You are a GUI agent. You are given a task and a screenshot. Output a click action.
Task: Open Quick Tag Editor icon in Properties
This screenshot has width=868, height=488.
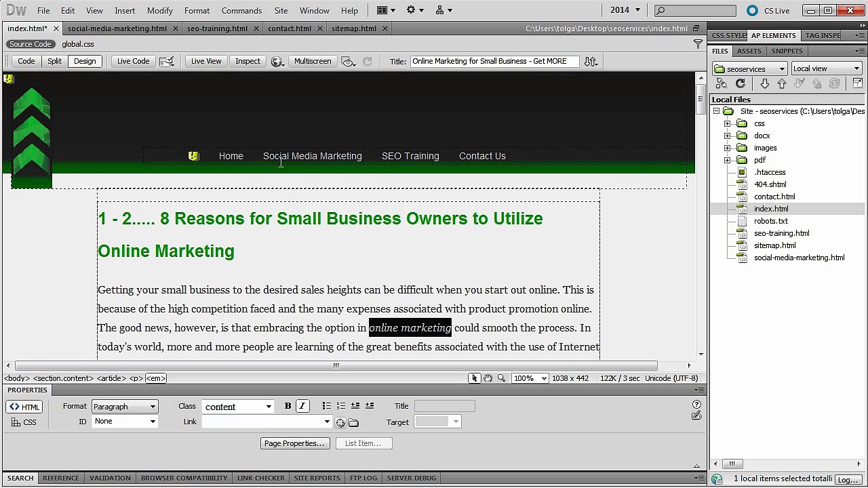tap(696, 415)
